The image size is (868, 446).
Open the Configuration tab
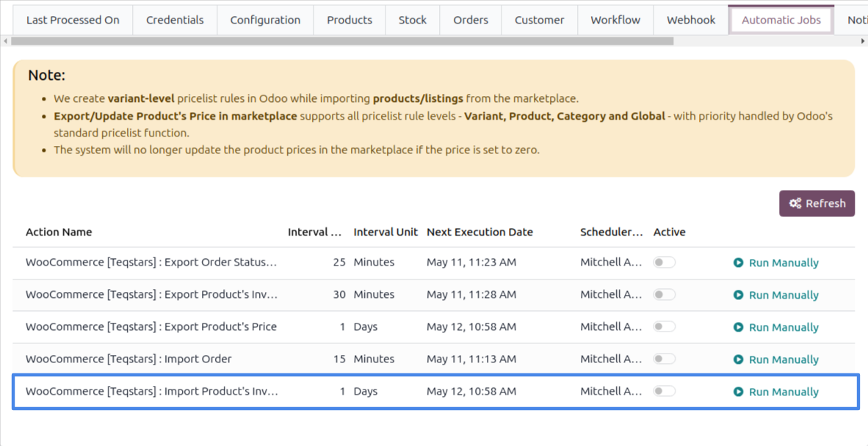pyautogui.click(x=265, y=20)
